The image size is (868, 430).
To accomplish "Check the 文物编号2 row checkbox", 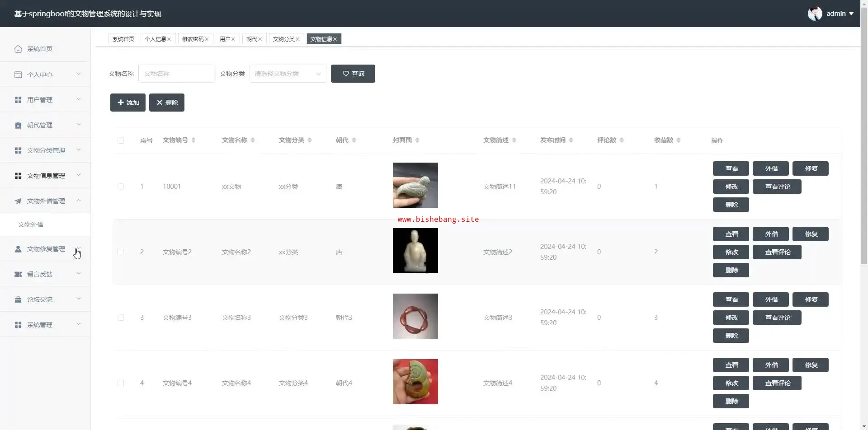I will click(x=121, y=252).
